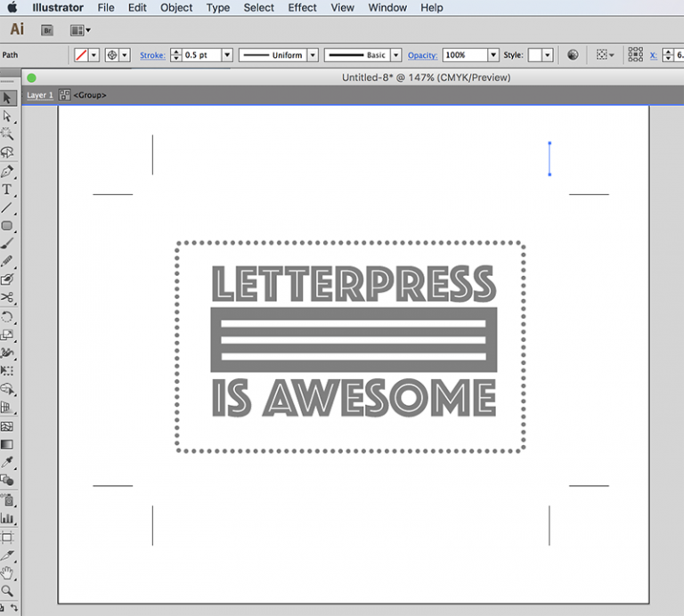
Task: Select the Lasso tool
Action: click(7, 152)
